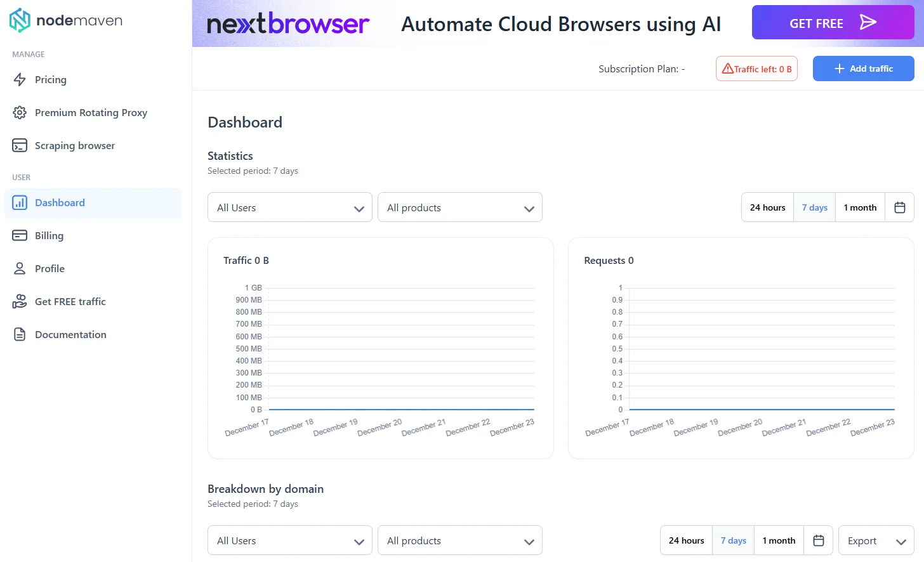Click the Premium Rotating Proxy gear icon
Screen dimensions: 924x562
tap(20, 112)
